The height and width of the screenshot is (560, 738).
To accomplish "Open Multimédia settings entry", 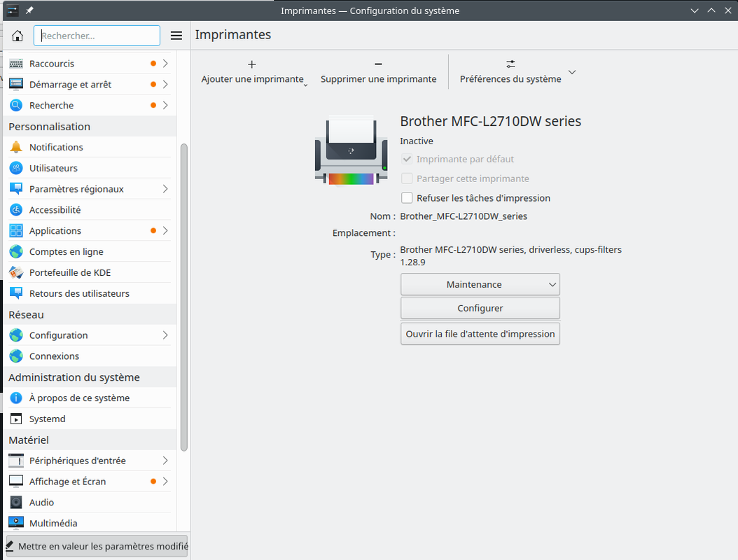I will click(x=90, y=523).
